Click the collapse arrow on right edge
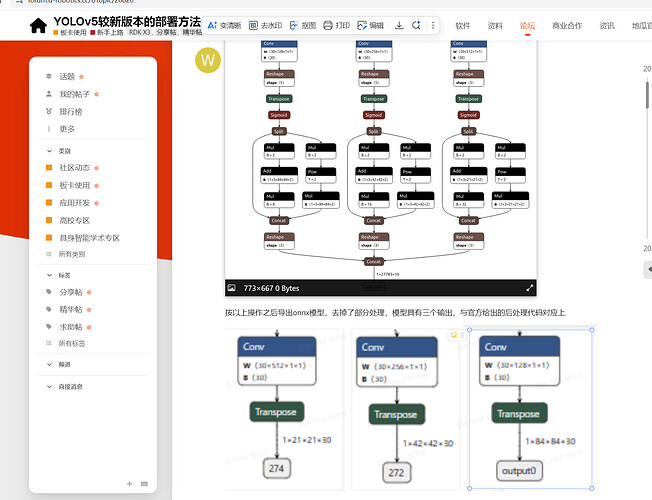 click(x=648, y=269)
